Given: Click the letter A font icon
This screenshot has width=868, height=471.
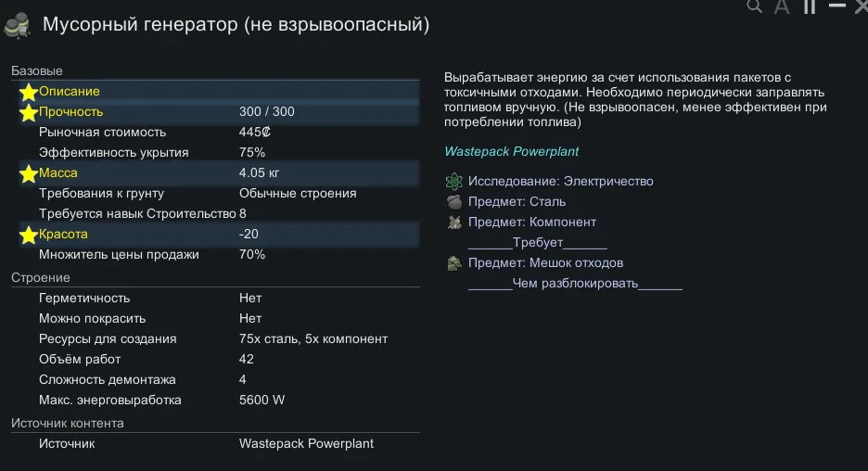Looking at the screenshot, I should (x=782, y=7).
